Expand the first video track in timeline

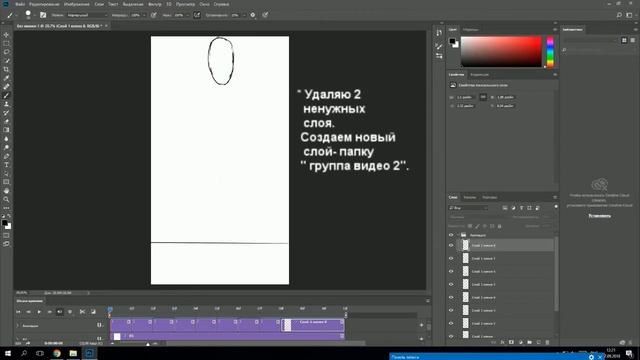pos(18,326)
